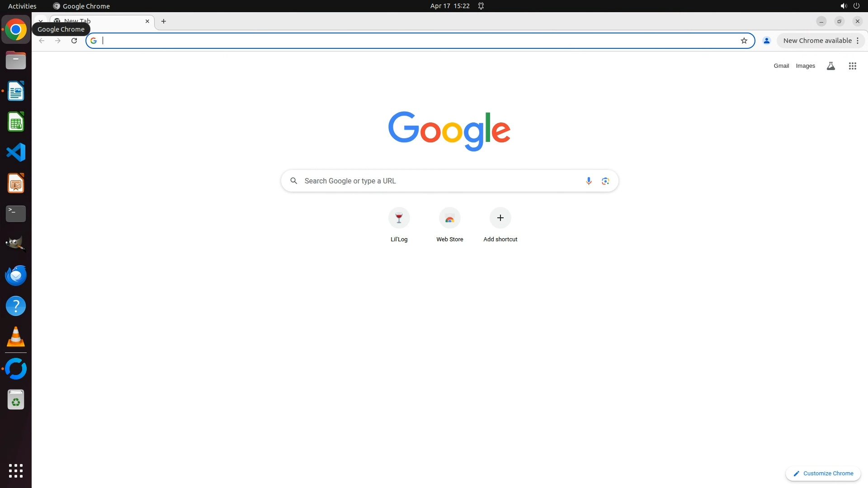Open the Chrome three-dot menu

pyautogui.click(x=857, y=41)
